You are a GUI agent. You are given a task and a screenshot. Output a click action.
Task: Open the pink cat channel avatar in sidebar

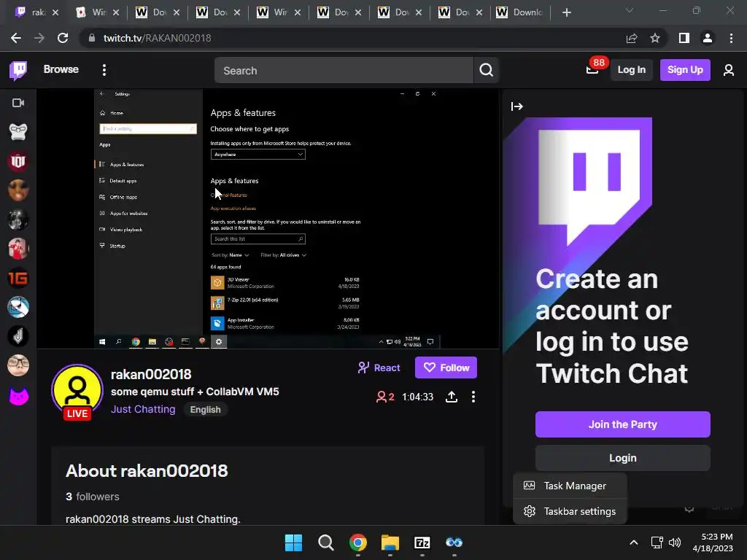[18, 395]
